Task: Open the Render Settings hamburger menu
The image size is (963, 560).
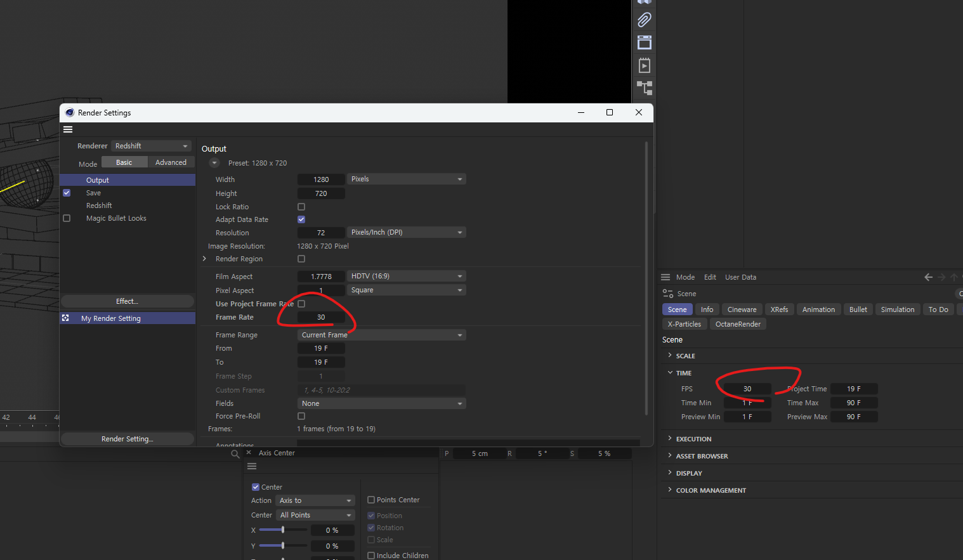Action: 68,129
